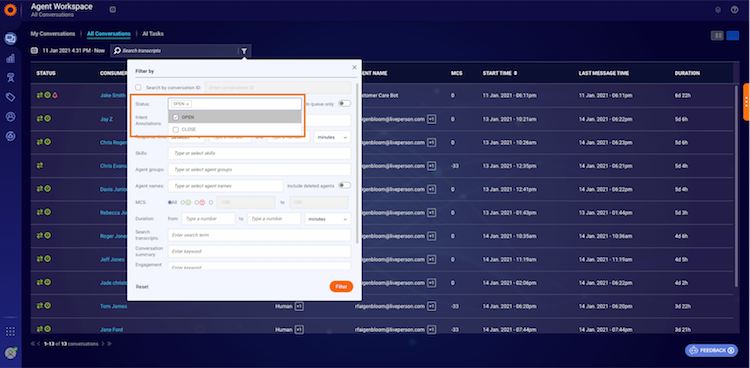Click the filter popup vertical scrollbar
This screenshot has height=368, width=750.
[356, 163]
